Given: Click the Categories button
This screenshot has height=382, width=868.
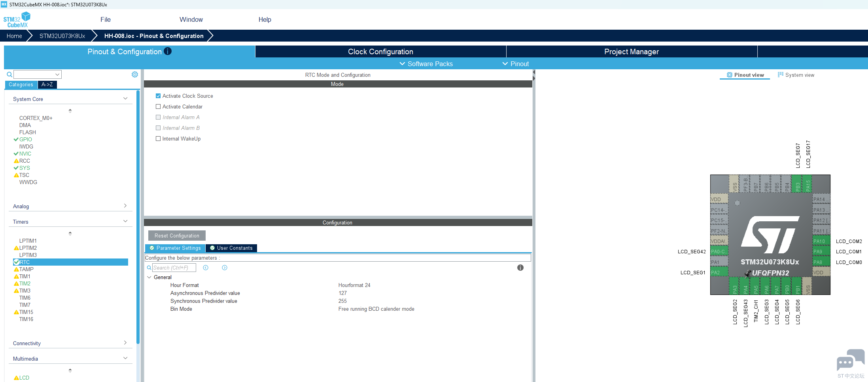Looking at the screenshot, I should point(21,84).
